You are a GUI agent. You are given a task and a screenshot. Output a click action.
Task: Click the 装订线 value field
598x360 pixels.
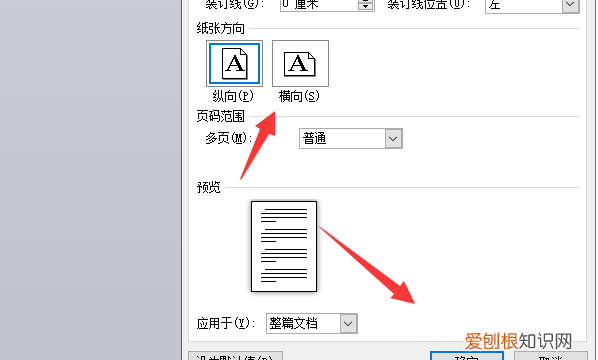[x=319, y=5]
